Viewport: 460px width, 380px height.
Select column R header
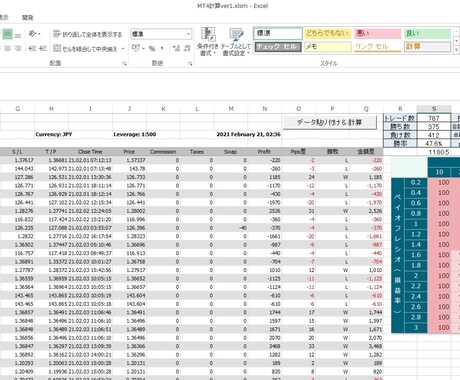pos(400,109)
